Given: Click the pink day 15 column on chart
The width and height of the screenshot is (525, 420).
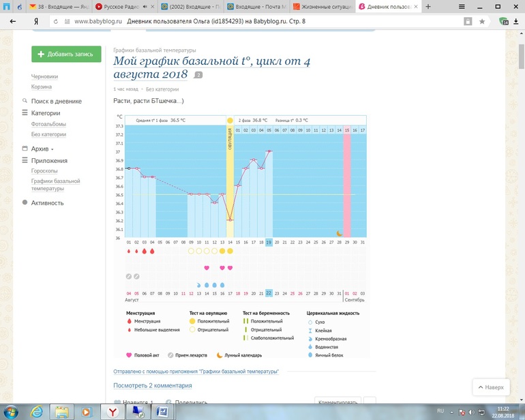Looking at the screenshot, I should tap(347, 184).
